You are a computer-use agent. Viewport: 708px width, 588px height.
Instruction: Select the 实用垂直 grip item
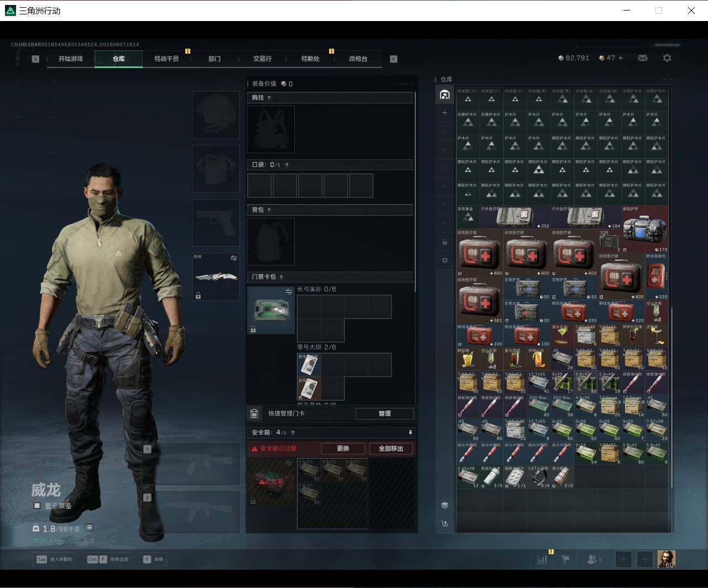tap(468, 217)
